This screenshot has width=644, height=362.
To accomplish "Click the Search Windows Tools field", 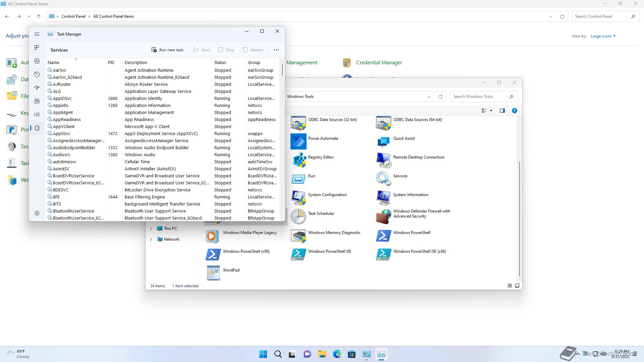I will point(484,97).
